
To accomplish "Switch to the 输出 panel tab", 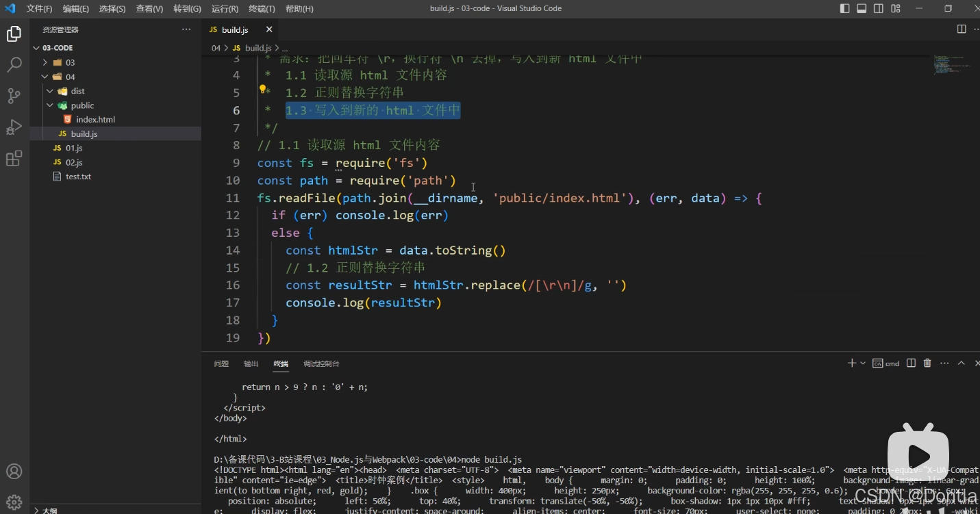I will coord(251,363).
